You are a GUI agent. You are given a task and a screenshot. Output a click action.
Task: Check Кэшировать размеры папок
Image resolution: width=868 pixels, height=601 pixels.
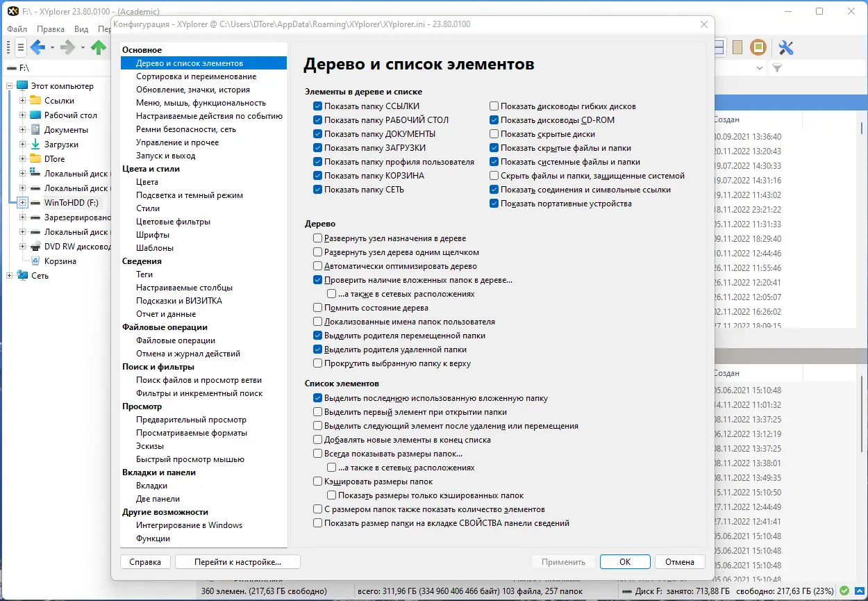[317, 481]
